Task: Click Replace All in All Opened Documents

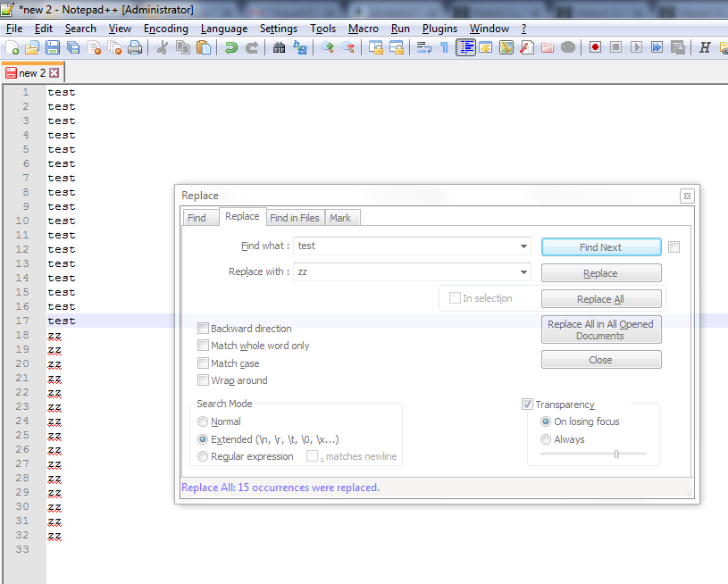Action: coord(601,330)
